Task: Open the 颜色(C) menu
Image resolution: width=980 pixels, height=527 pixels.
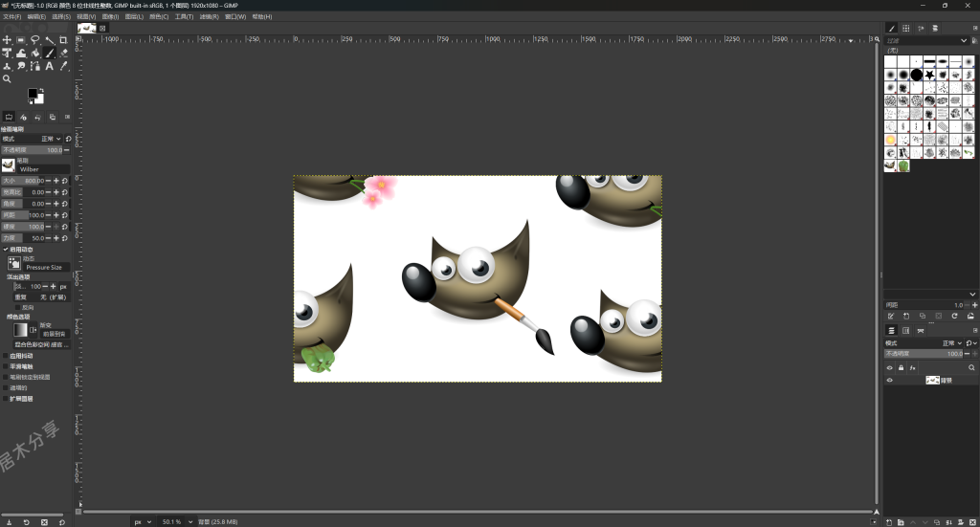Action: coord(159,17)
